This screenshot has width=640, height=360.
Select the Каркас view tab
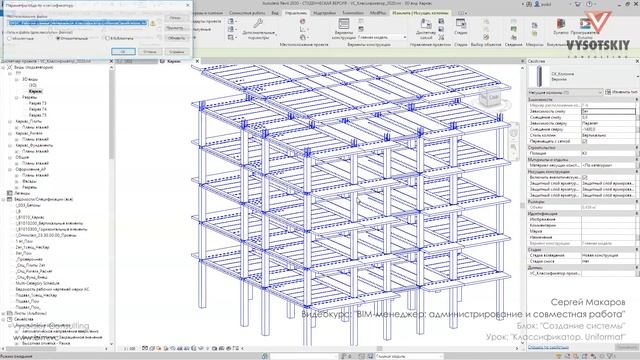[174, 61]
